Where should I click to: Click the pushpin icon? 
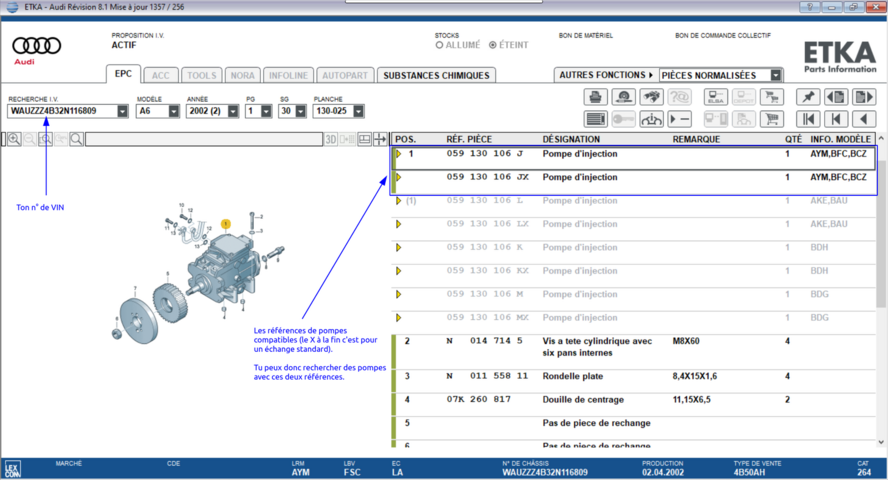(808, 97)
